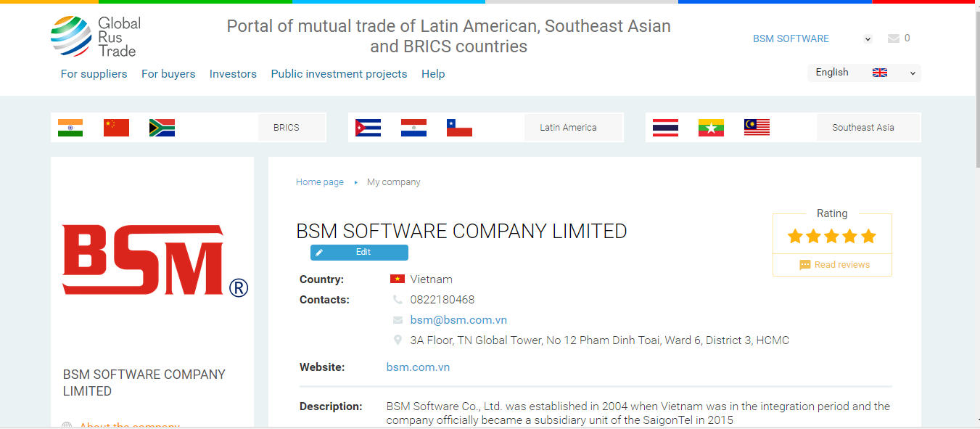Select the Chile flag
This screenshot has width=980, height=429.
pos(459,128)
